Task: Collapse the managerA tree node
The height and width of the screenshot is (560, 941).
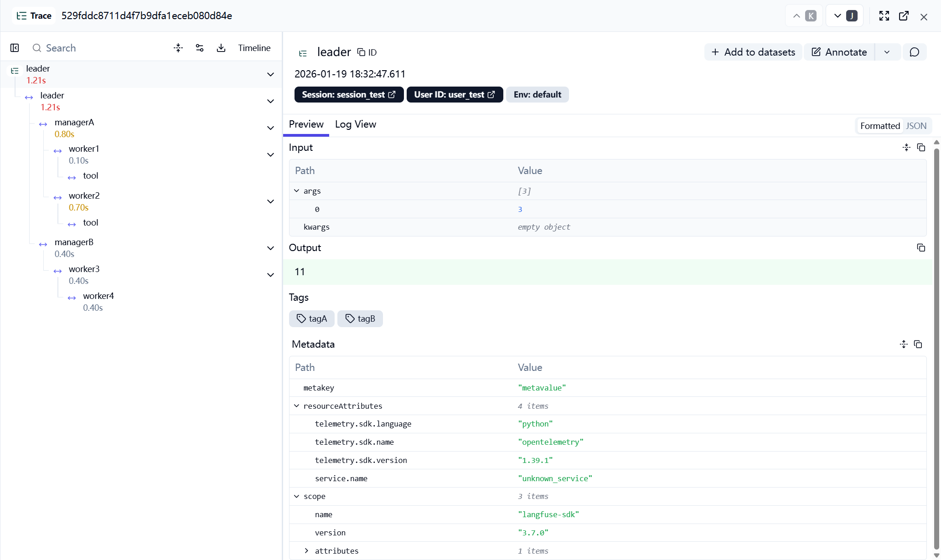Action: [x=270, y=128]
